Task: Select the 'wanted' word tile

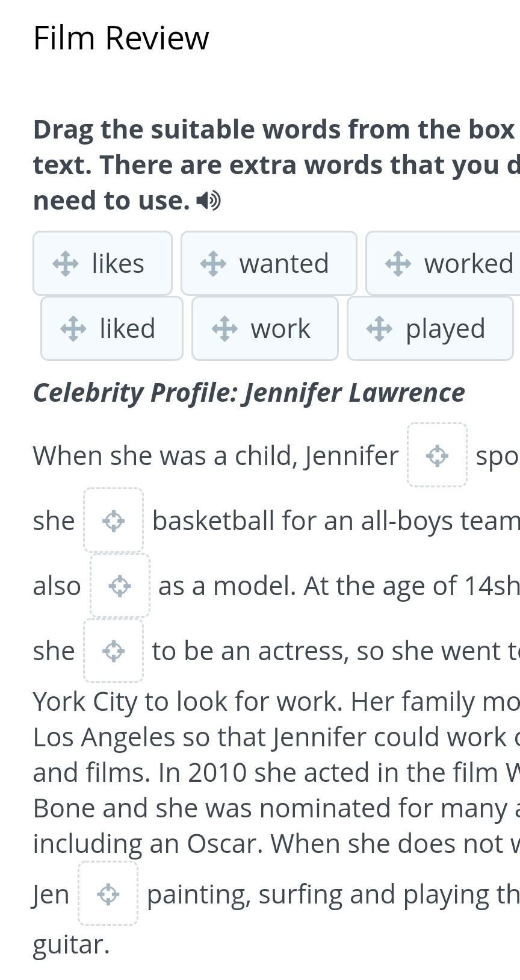Action: click(x=269, y=263)
